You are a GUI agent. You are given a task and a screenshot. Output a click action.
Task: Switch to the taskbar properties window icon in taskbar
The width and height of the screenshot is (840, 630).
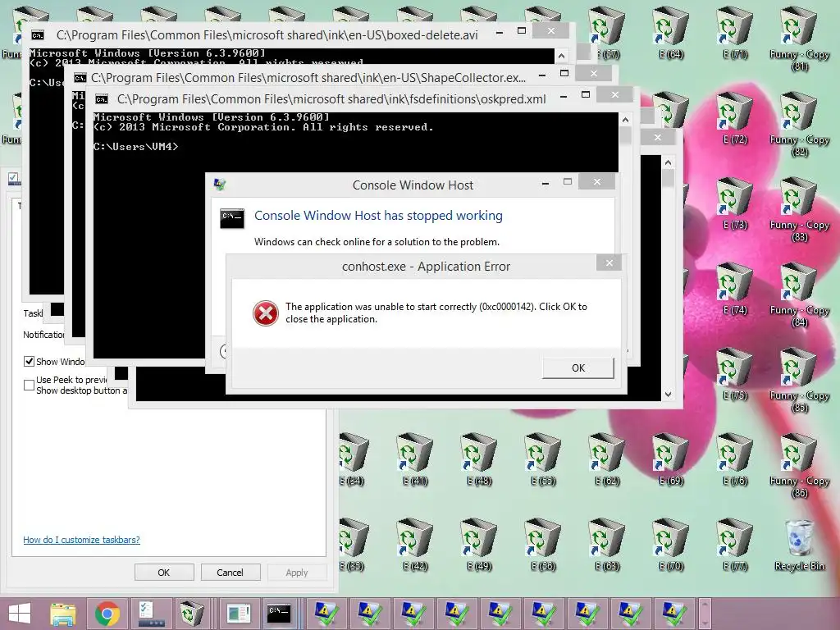coord(150,614)
